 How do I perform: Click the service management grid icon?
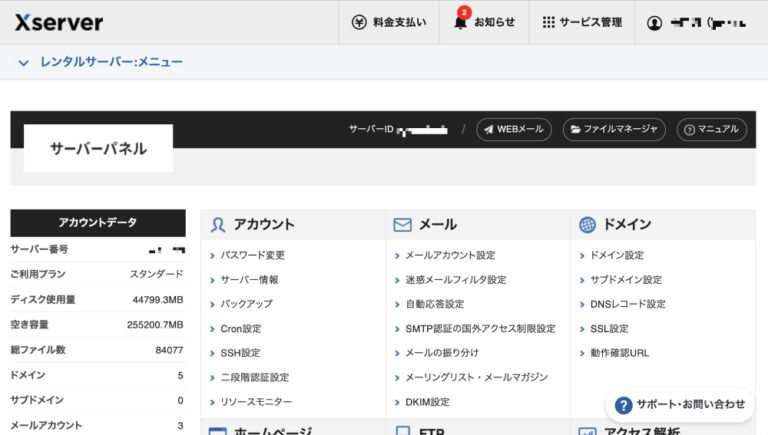[548, 22]
